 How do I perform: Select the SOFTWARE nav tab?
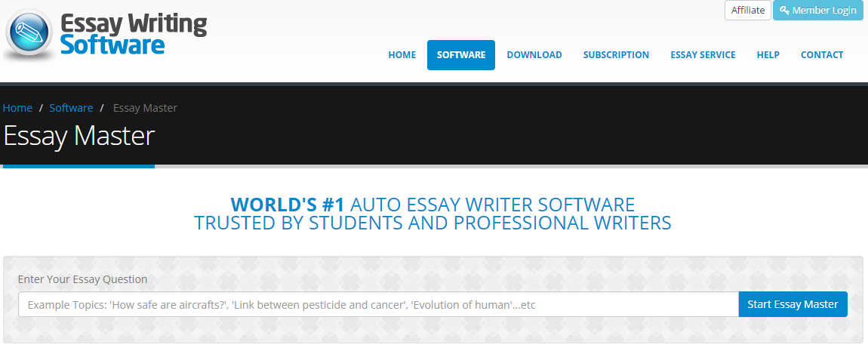point(461,55)
